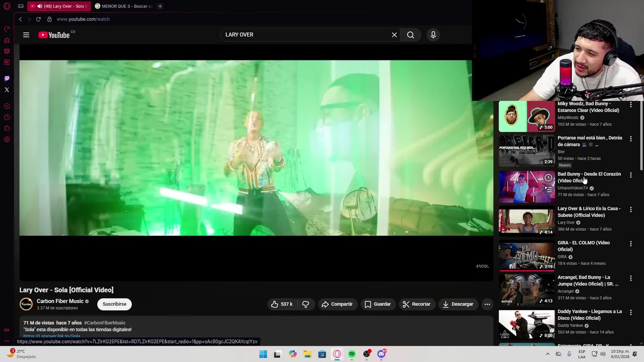Show hidden system tray icons

[547, 354]
